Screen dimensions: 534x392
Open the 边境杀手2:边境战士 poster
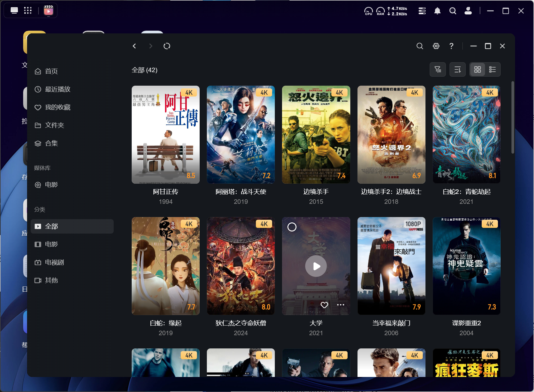coord(391,135)
